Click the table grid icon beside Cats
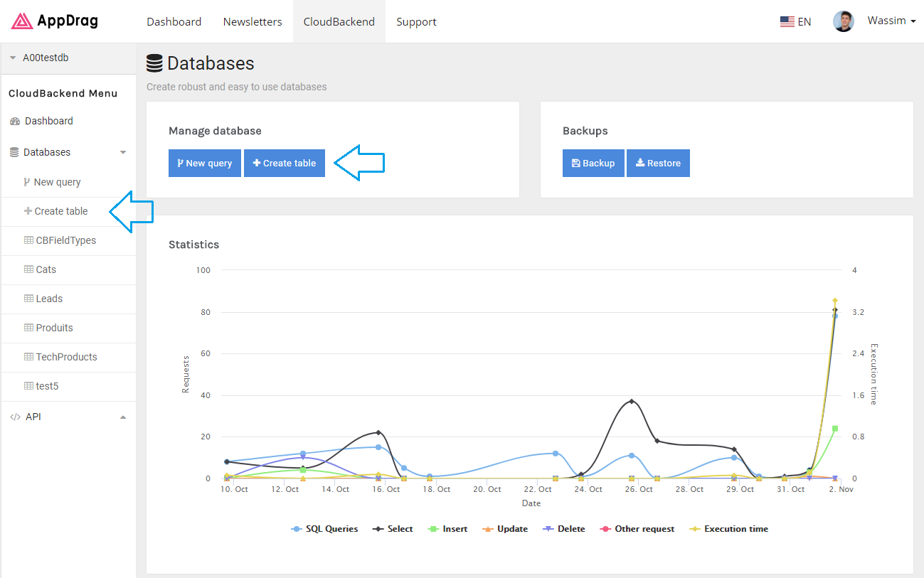Image resolution: width=924 pixels, height=578 pixels. point(29,269)
